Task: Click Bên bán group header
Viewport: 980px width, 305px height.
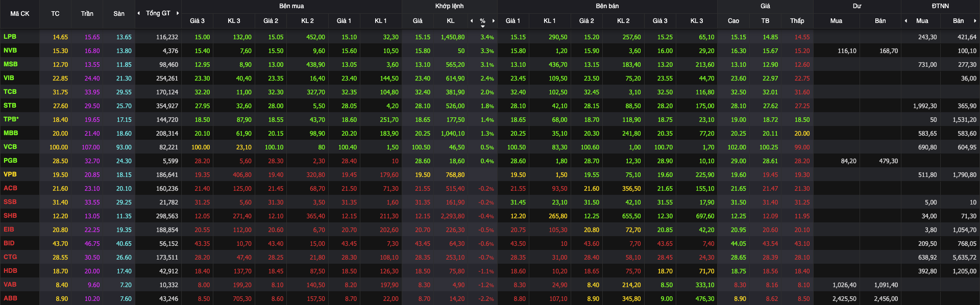Action: pos(607,6)
